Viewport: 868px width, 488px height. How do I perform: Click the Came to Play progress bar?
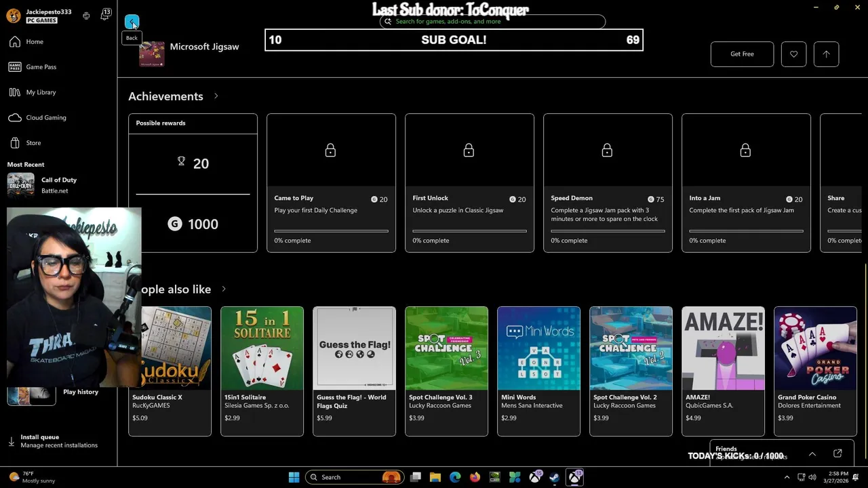(331, 231)
